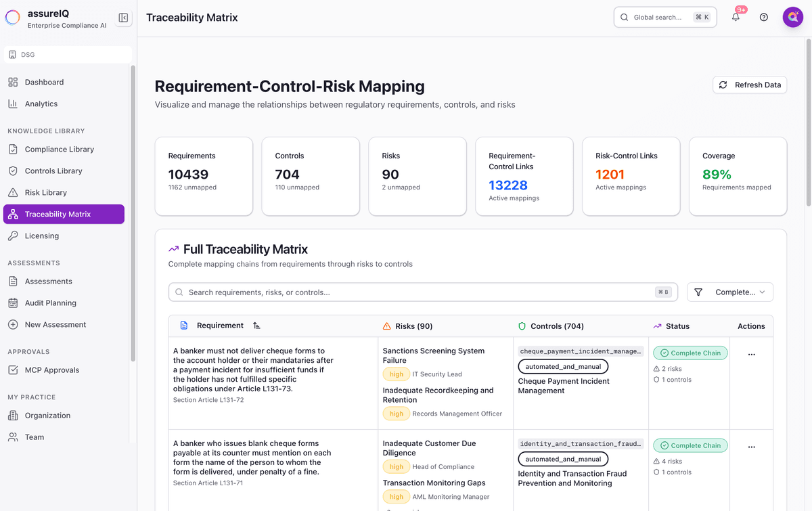Click MCP Approvals checkbox icon
The image size is (812, 511).
pos(13,370)
